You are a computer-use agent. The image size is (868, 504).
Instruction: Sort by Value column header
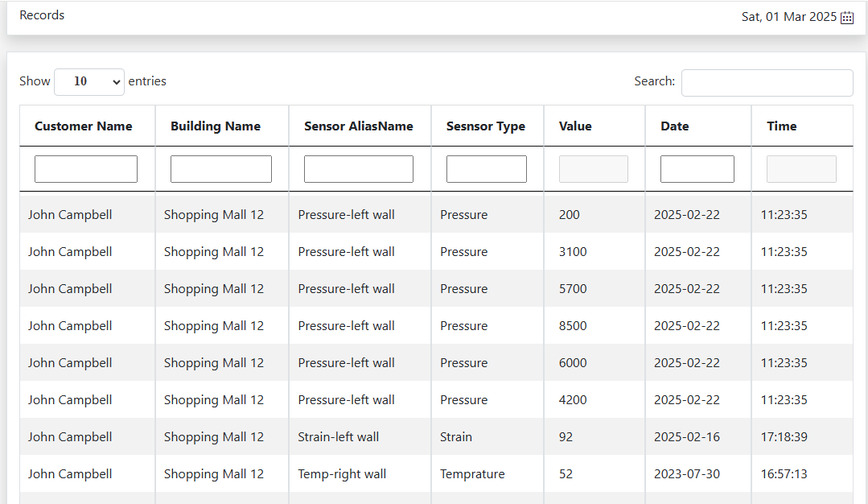coord(575,126)
